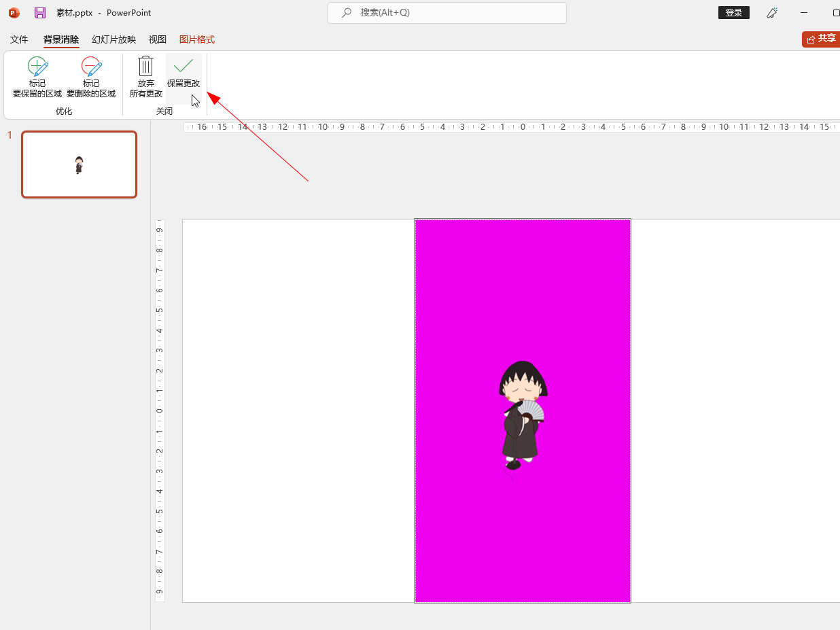840x630 pixels.
Task: Select the Mark Areas to Remove (标记要删除的区域) tool
Action: (x=91, y=77)
